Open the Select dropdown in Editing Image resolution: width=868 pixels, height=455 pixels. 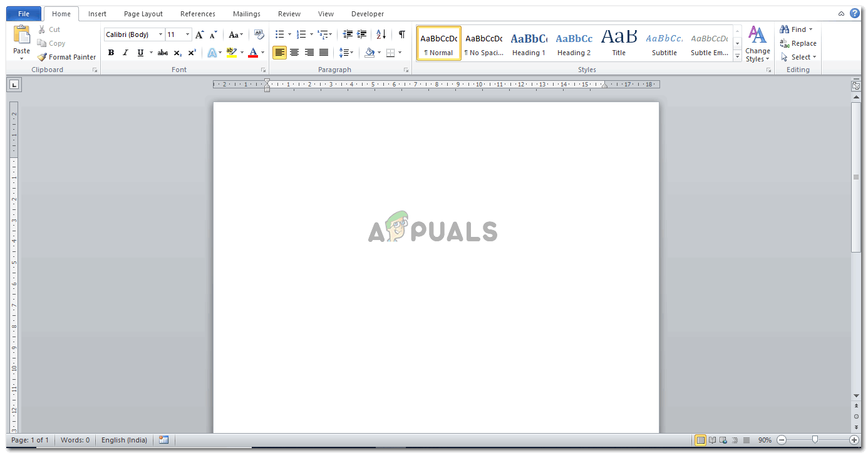(x=798, y=57)
